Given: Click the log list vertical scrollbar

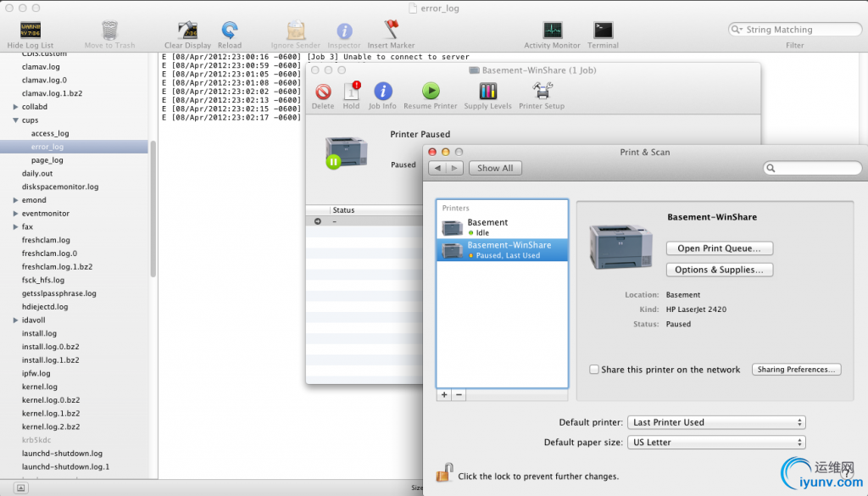Looking at the screenshot, I should click(153, 209).
